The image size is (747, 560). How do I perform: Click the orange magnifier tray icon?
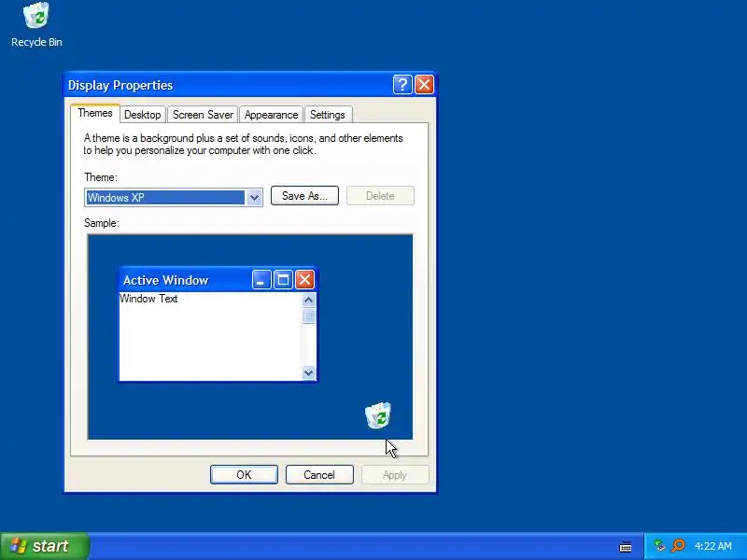click(x=678, y=545)
